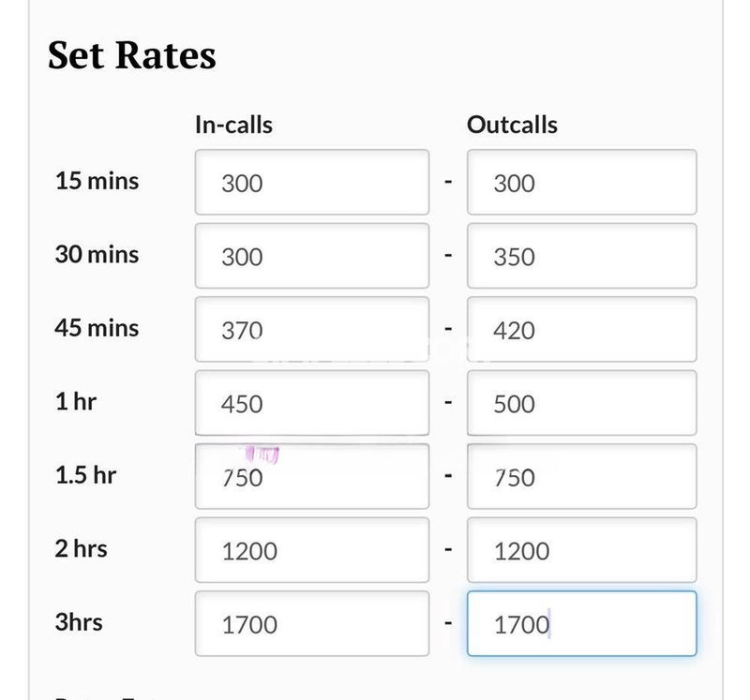Click the Outcalls column header
Screen dimensions: 750x700
click(512, 125)
